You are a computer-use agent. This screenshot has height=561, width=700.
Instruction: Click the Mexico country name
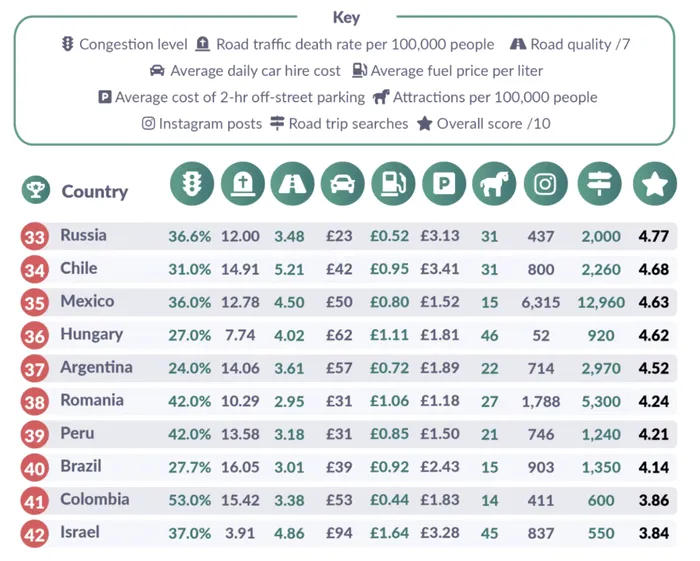(87, 301)
